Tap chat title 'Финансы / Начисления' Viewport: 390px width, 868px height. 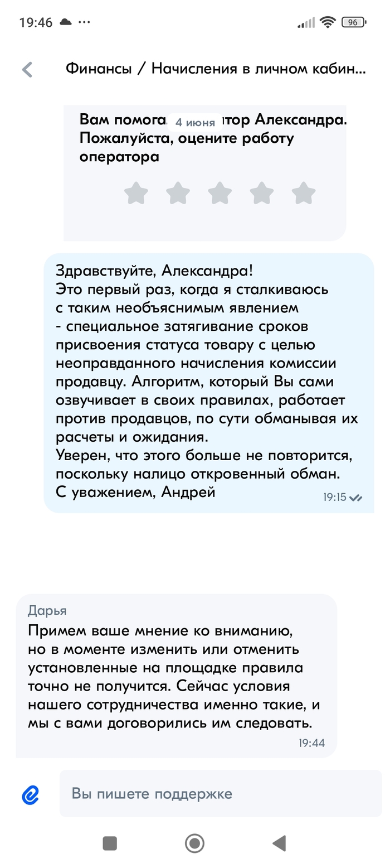coord(216,69)
